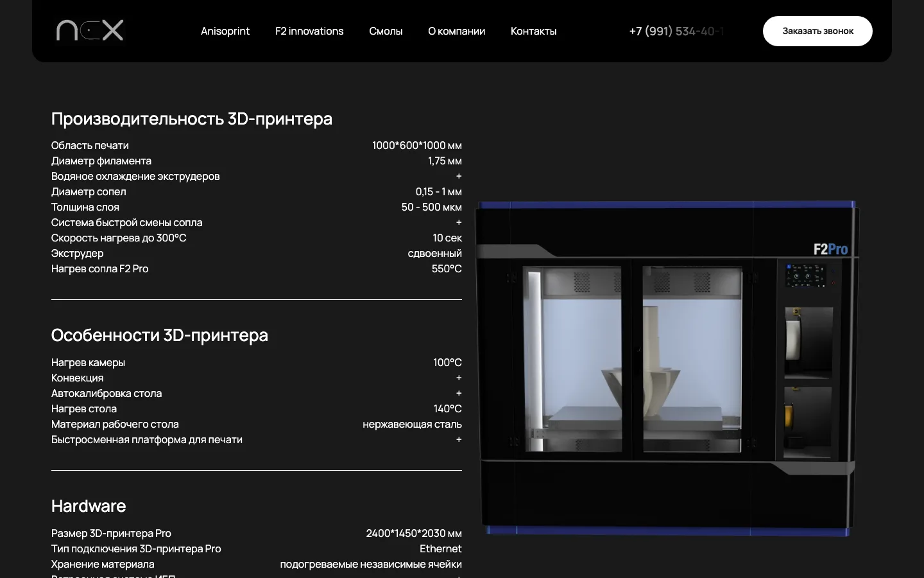Click the сдвоенный value

click(434, 253)
